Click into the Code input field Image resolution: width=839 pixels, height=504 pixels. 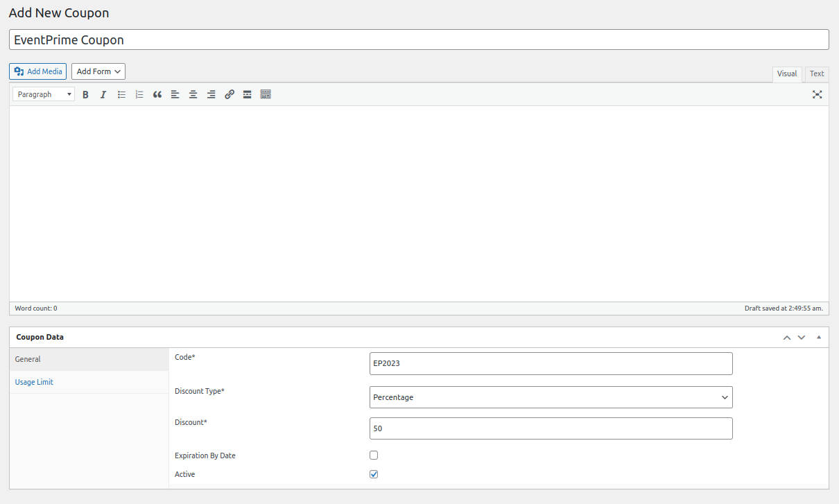pyautogui.click(x=551, y=363)
